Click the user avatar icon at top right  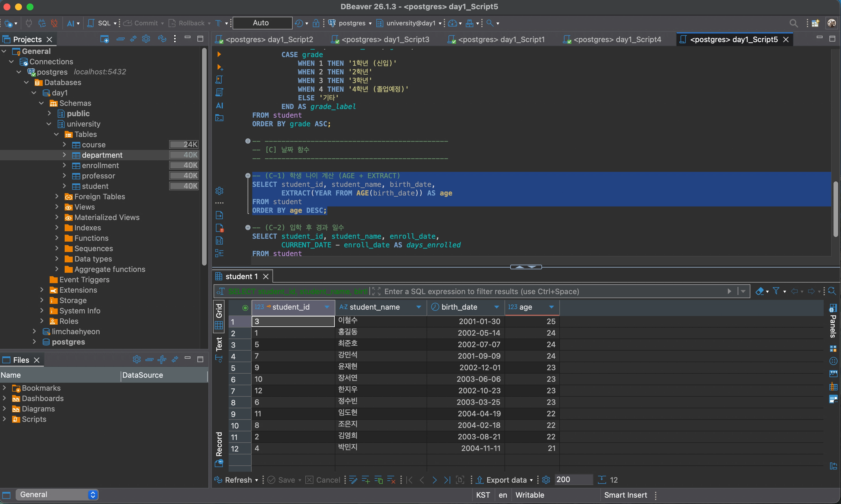pyautogui.click(x=832, y=23)
